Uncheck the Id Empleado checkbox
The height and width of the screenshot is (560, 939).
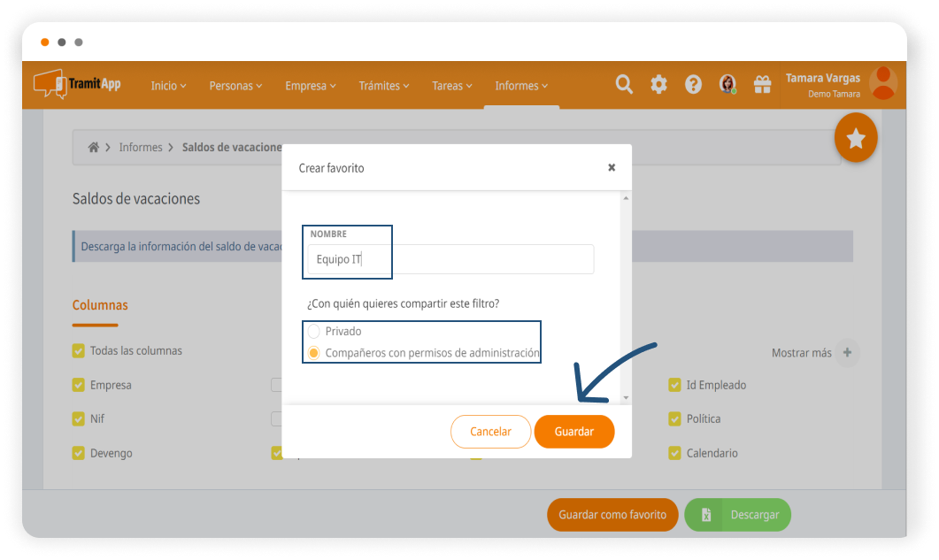coord(673,385)
